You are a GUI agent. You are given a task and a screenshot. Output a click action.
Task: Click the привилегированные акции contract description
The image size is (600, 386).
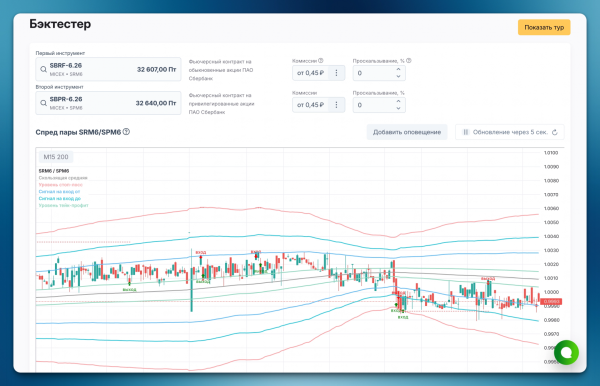pos(222,104)
